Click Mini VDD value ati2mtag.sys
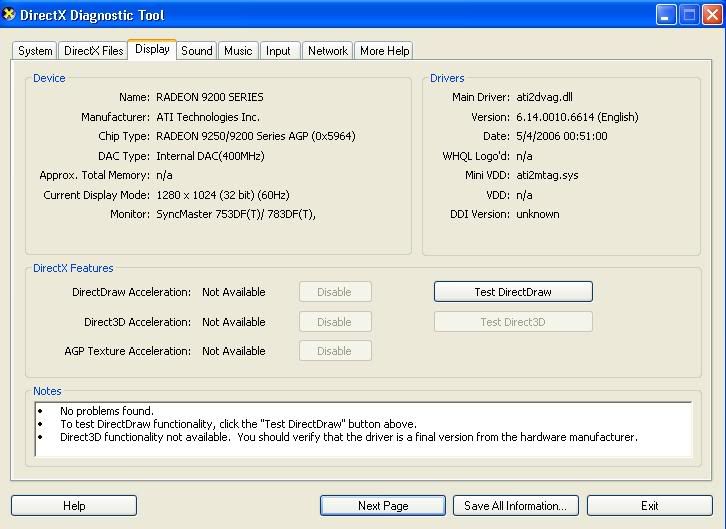Image resolution: width=726 pixels, height=529 pixels. (x=547, y=175)
